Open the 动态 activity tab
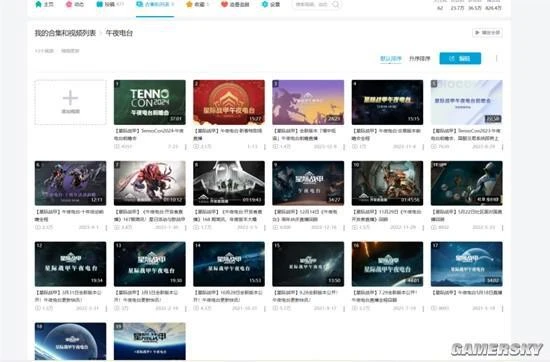 [x=75, y=4]
